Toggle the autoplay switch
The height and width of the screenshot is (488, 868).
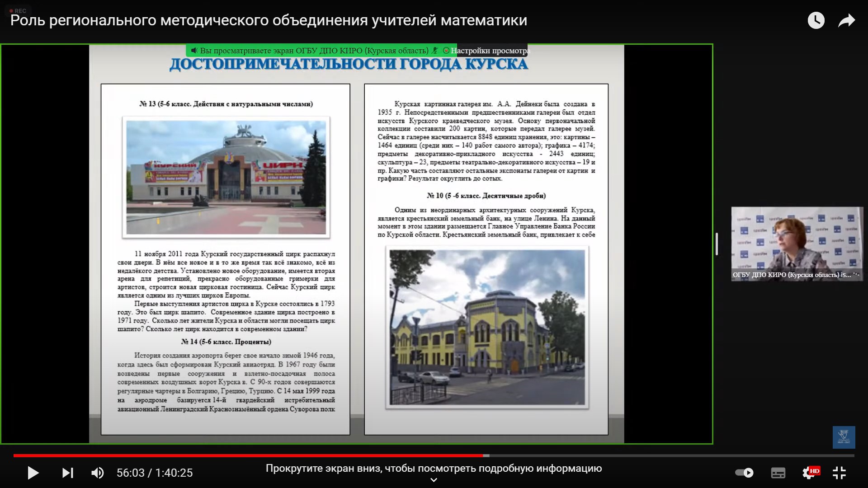coord(744,473)
